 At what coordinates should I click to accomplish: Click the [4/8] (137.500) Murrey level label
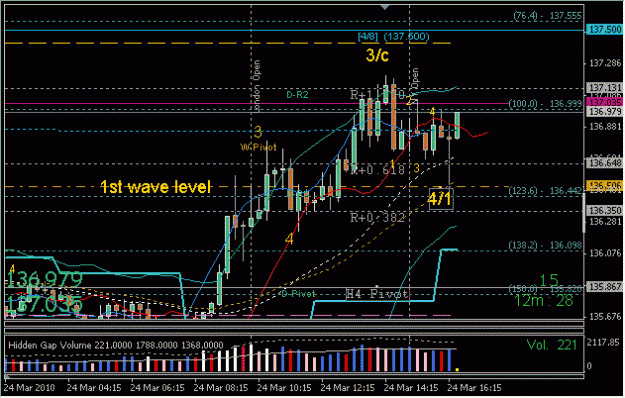393,37
